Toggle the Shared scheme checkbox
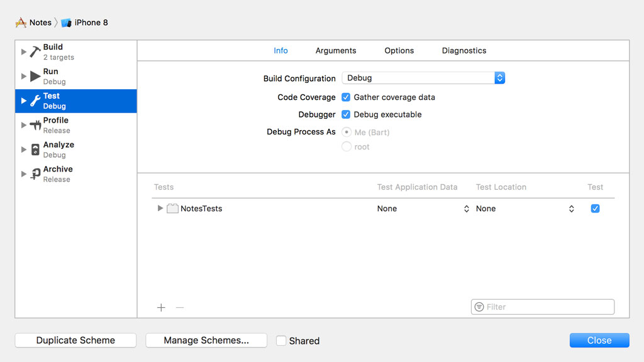This screenshot has height=362, width=644. (x=280, y=340)
